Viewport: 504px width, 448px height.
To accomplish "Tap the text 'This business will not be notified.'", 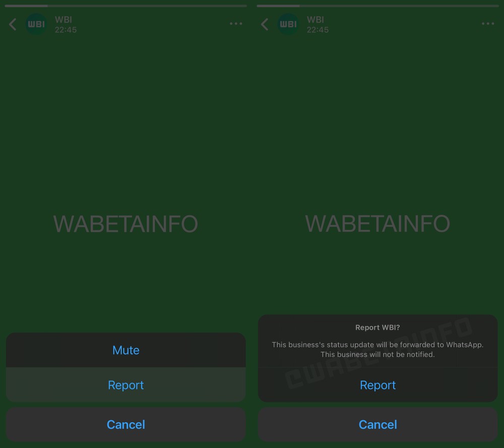I will [377, 354].
